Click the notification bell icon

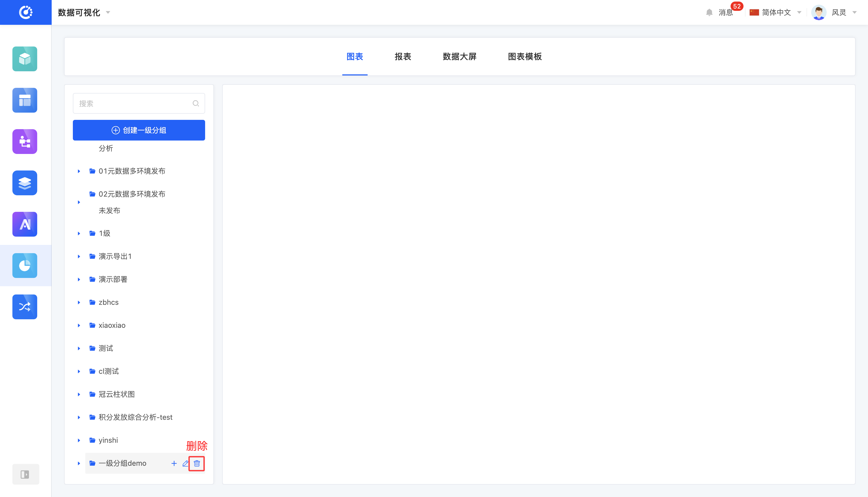pyautogui.click(x=709, y=13)
